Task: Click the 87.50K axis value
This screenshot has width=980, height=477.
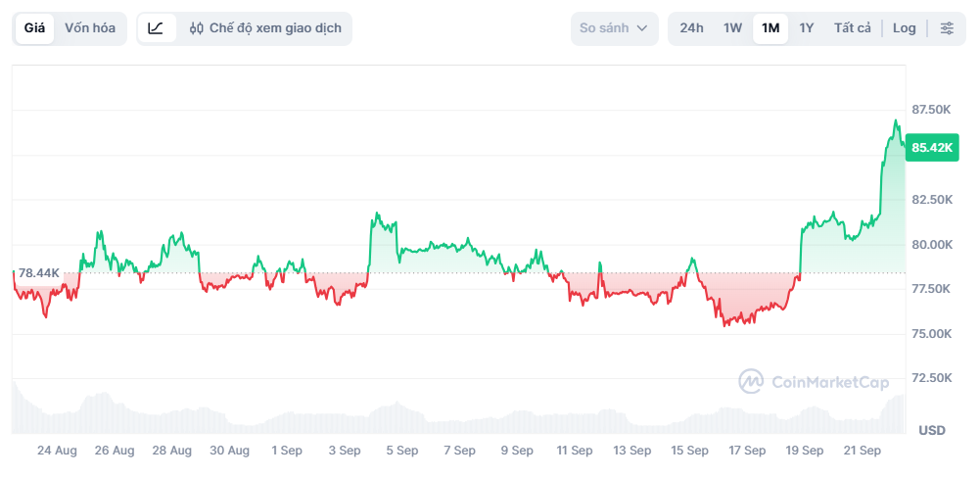Action: point(932,110)
